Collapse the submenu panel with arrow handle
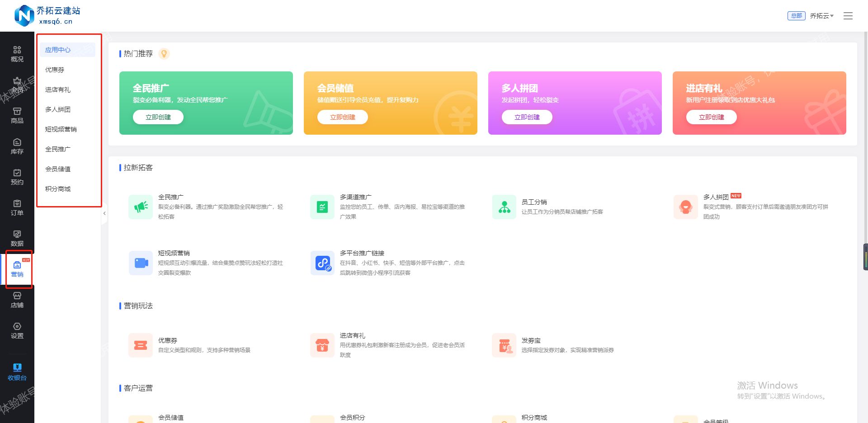868x423 pixels. point(104,213)
